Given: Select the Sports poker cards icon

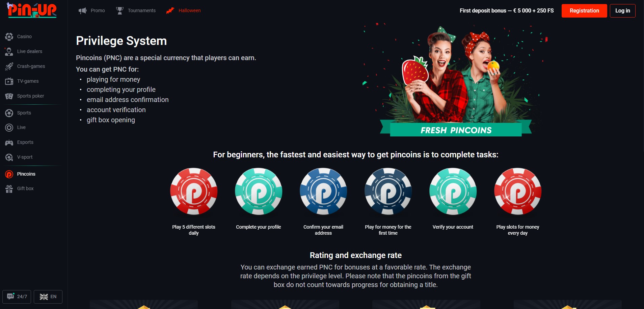Looking at the screenshot, I should (x=9, y=96).
